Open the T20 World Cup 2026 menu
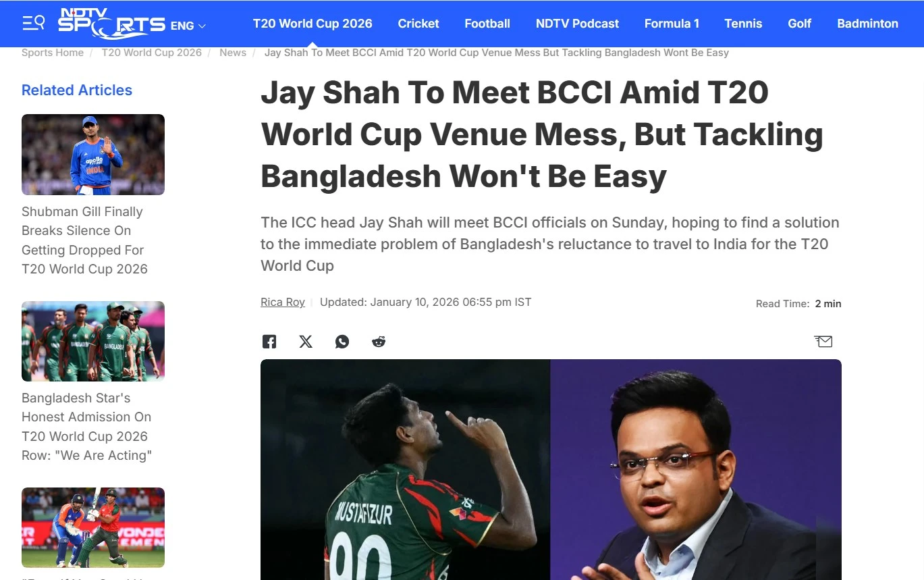Screen dimensions: 924x580 pyautogui.click(x=312, y=24)
